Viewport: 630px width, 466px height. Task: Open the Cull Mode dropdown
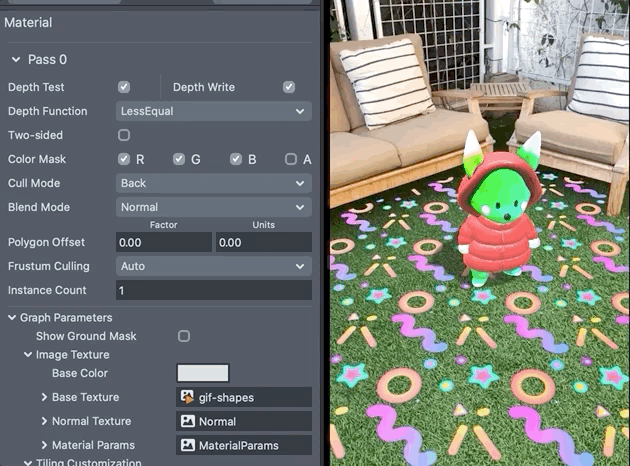[x=213, y=183]
